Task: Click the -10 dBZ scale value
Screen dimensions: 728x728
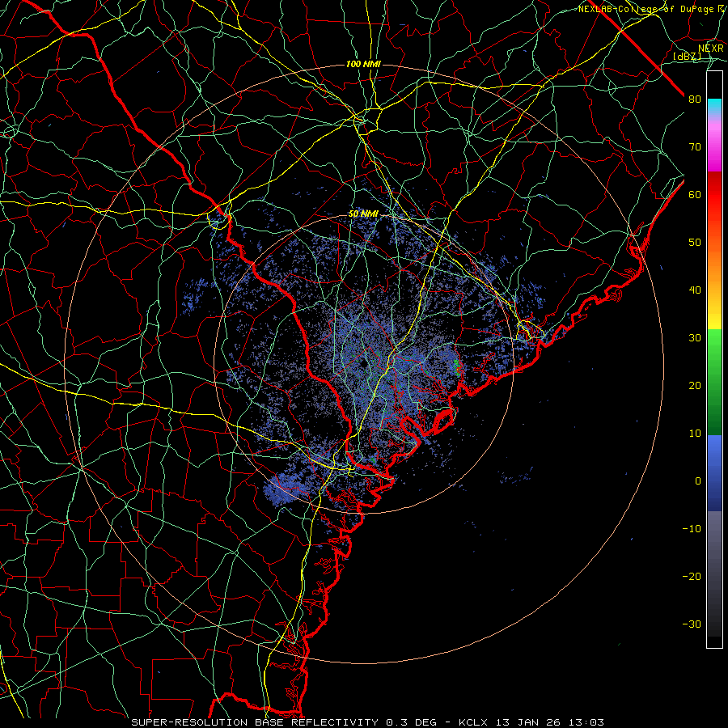Action: click(692, 529)
